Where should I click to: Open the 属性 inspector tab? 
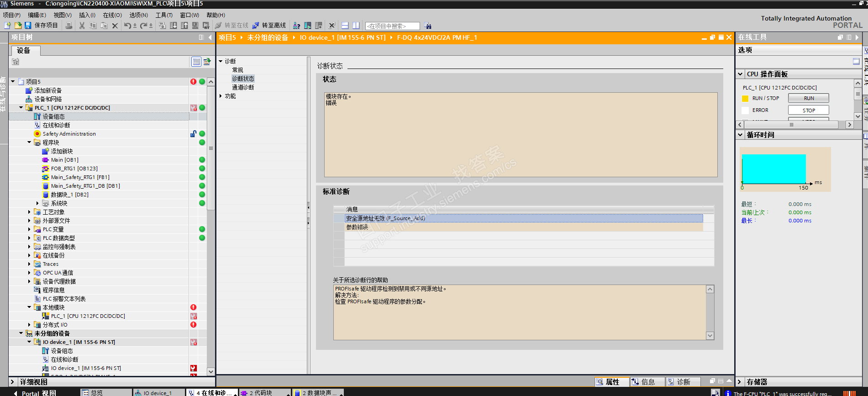coord(611,382)
